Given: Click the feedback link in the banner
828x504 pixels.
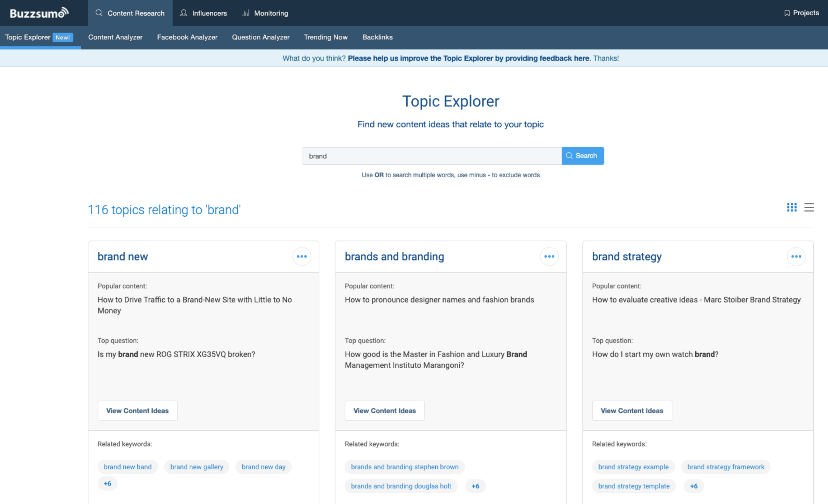Looking at the screenshot, I should (x=469, y=58).
